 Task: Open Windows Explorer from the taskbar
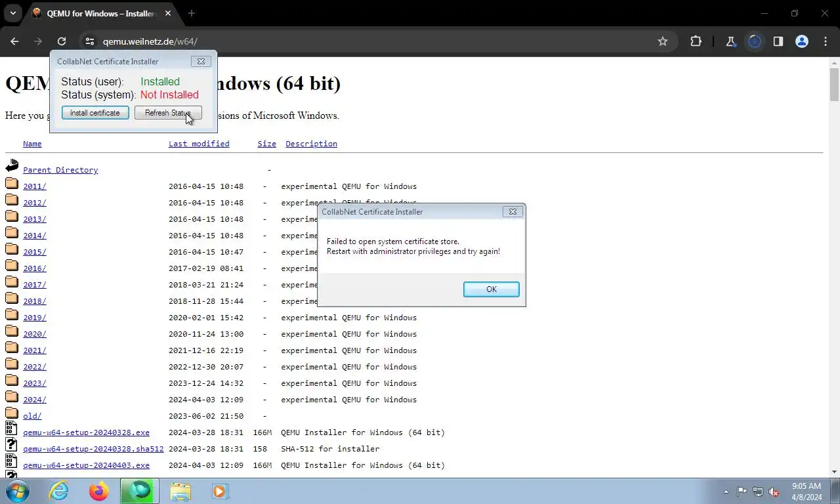click(x=180, y=491)
